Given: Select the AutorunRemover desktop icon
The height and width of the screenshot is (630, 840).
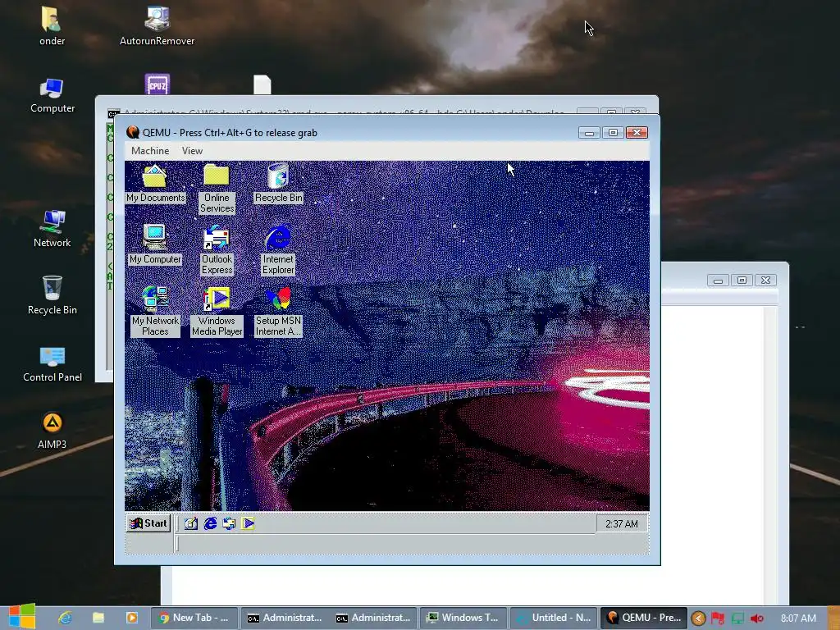Looking at the screenshot, I should 157,26.
